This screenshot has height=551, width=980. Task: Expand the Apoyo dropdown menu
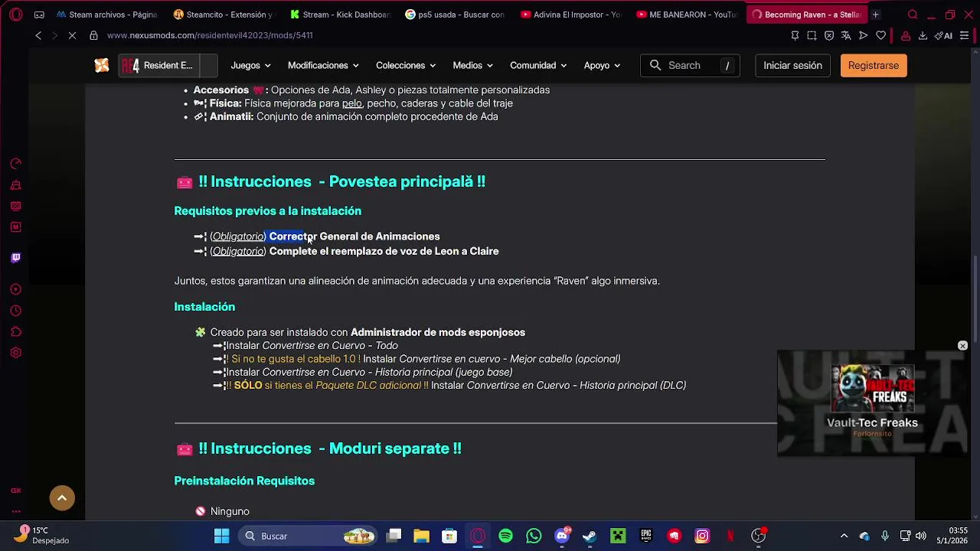602,66
